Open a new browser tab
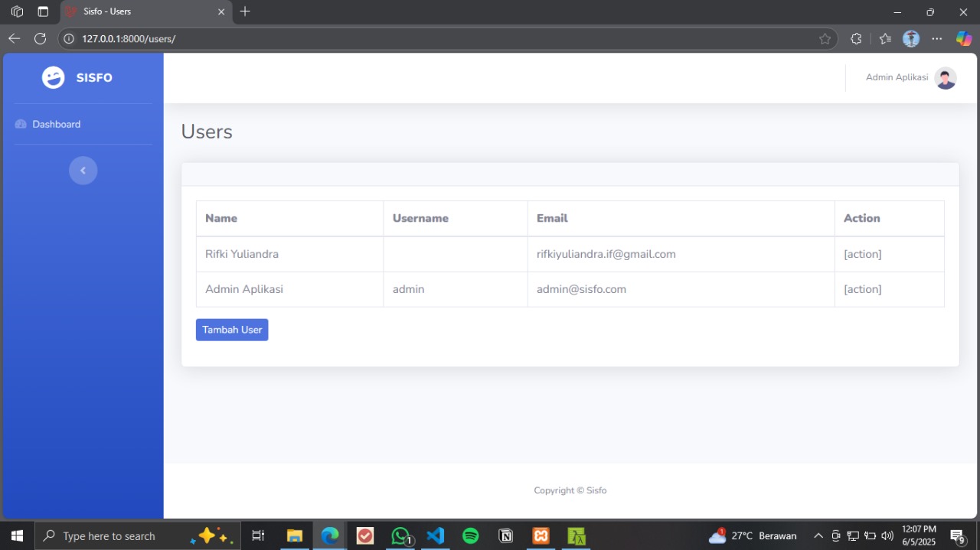This screenshot has width=980, height=550. 245,11
